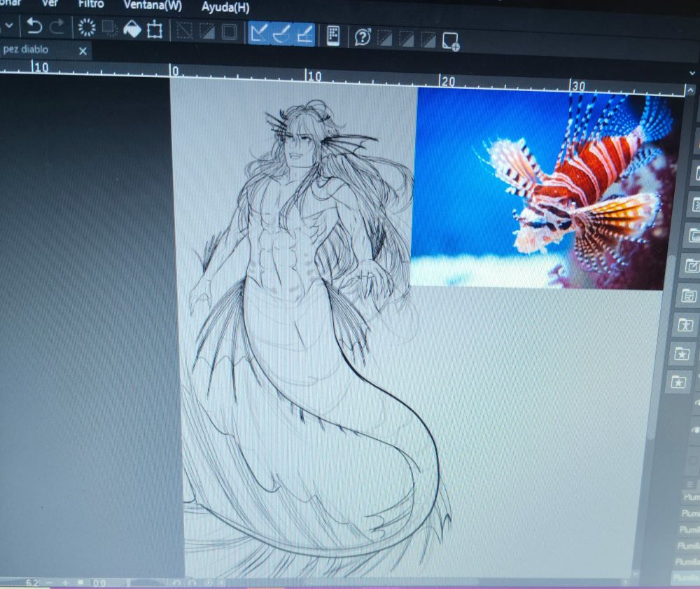Toggle Snap to Special Ruler

[x=281, y=34]
